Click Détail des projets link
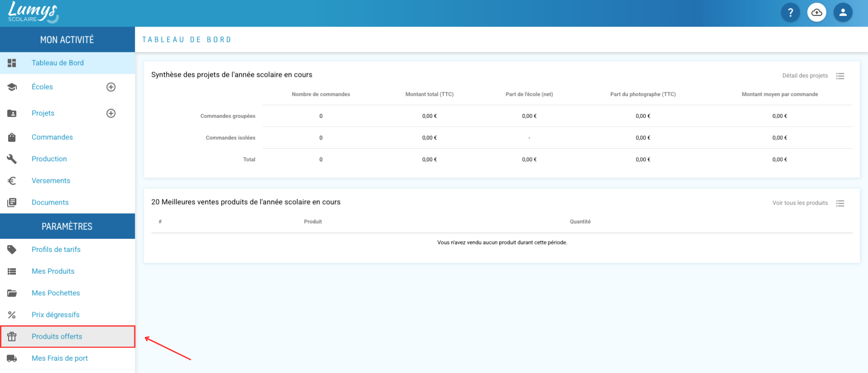868x373 pixels. pos(805,76)
